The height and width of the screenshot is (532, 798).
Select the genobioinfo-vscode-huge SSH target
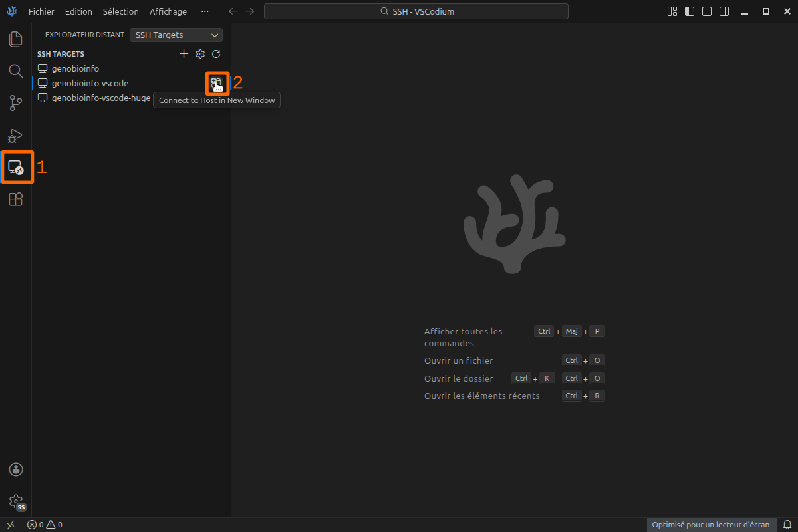(131, 98)
